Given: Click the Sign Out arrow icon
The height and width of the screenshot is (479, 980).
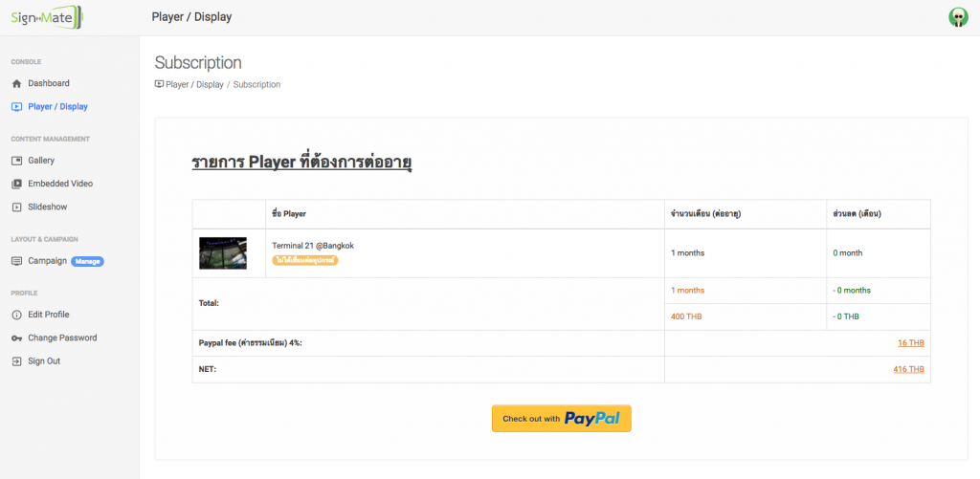Looking at the screenshot, I should [16, 361].
